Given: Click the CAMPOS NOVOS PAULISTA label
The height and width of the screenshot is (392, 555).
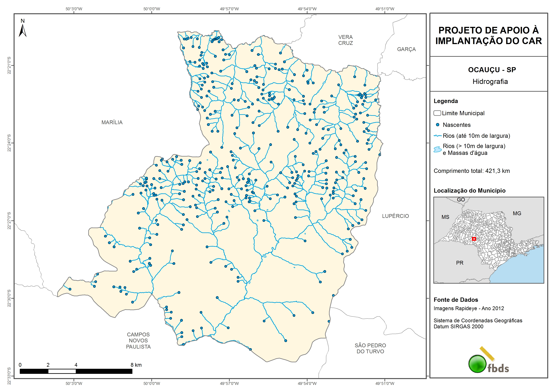Looking at the screenshot, I should (138, 340).
